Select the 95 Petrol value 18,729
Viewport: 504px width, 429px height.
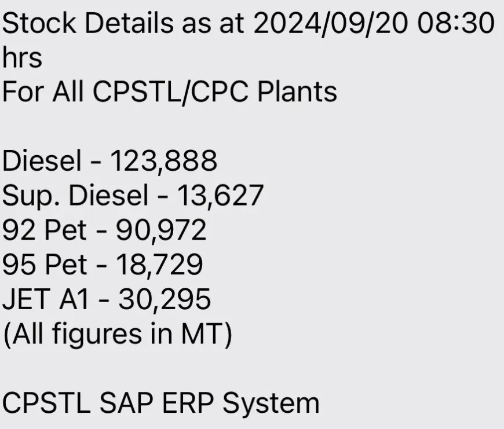(x=160, y=264)
